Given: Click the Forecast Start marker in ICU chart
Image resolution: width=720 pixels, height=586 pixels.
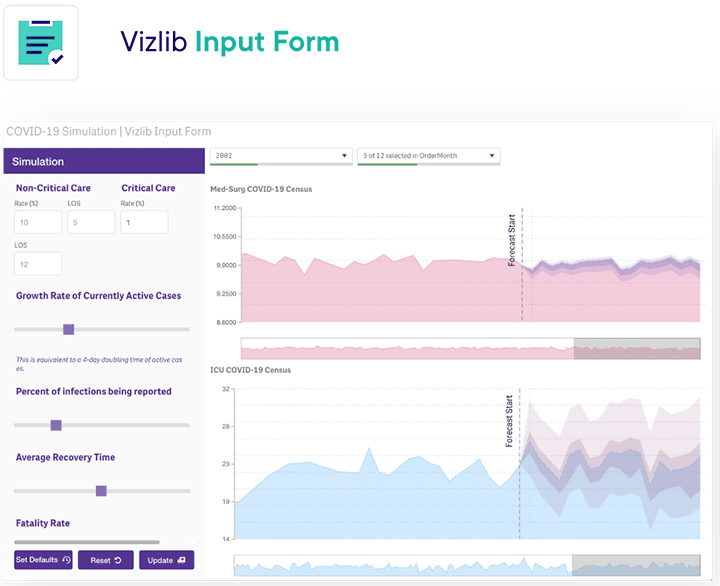Looking at the screenshot, I should 509,421.
